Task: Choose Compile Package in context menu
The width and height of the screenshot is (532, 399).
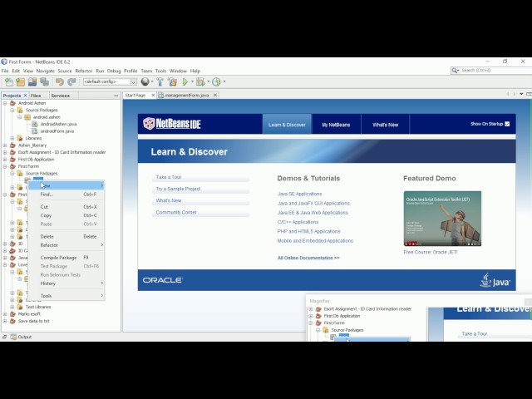Action: click(x=66, y=258)
